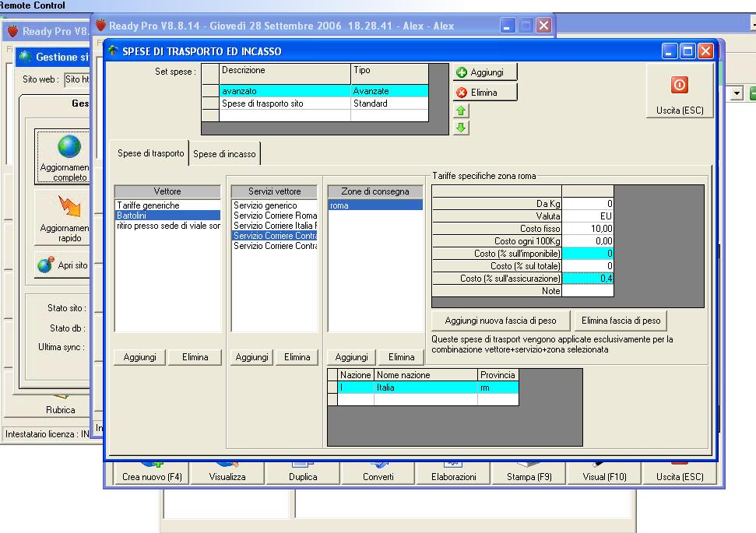Click the red power Uscita (ESC) button in the dialog
This screenshot has height=533, width=756.
[680, 90]
